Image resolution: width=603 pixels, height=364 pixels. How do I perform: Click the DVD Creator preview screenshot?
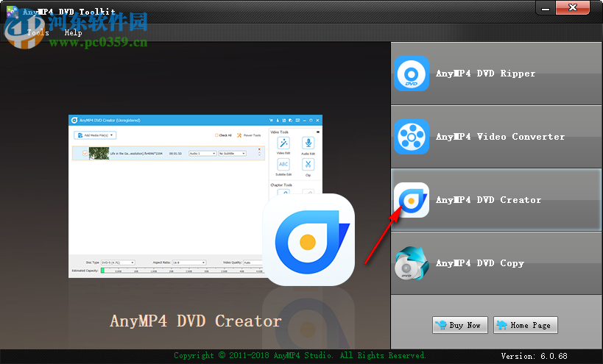[x=195, y=196]
